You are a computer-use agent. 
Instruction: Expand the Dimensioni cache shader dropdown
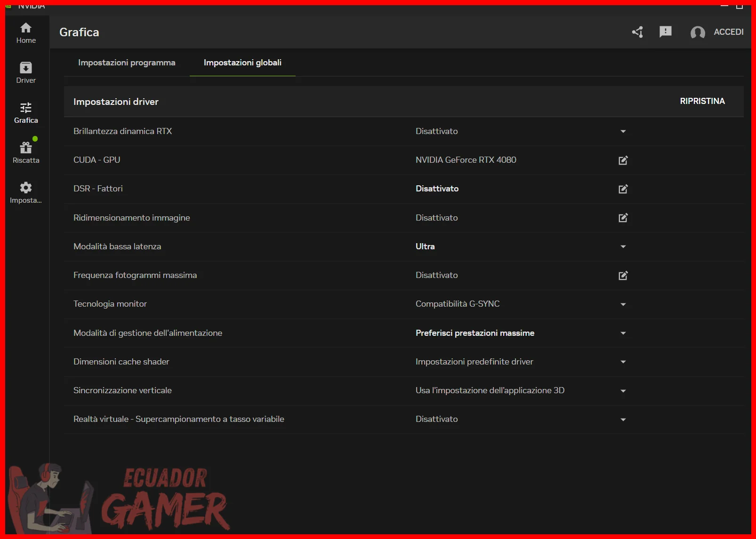pos(623,362)
